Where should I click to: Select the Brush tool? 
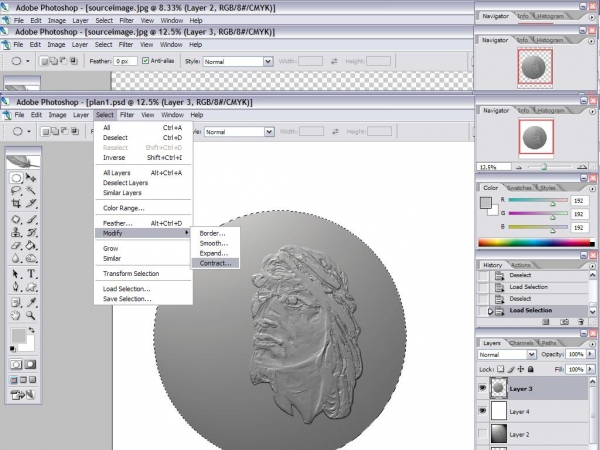tap(31, 219)
